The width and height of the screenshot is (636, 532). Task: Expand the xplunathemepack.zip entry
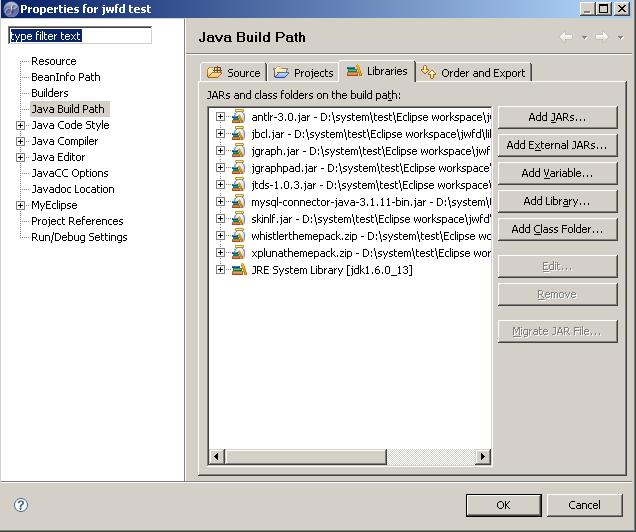point(220,253)
